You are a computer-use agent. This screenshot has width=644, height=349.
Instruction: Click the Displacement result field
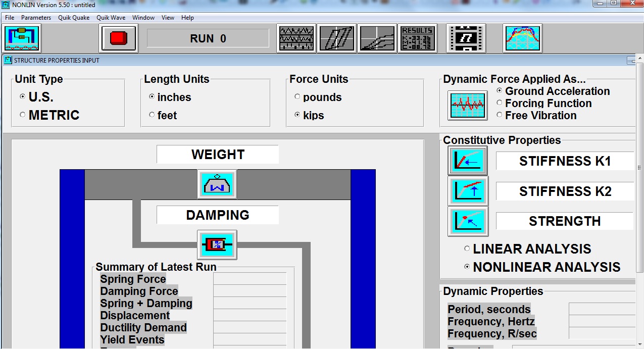pos(250,315)
